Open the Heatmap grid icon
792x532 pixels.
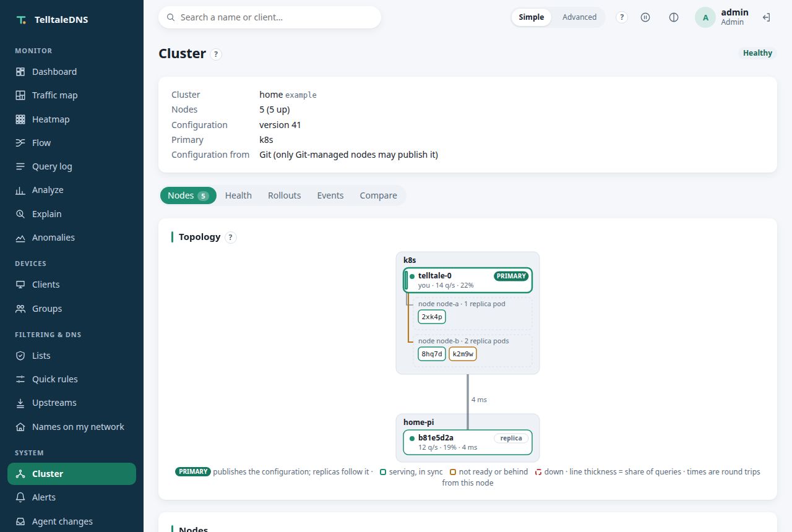tap(20, 119)
